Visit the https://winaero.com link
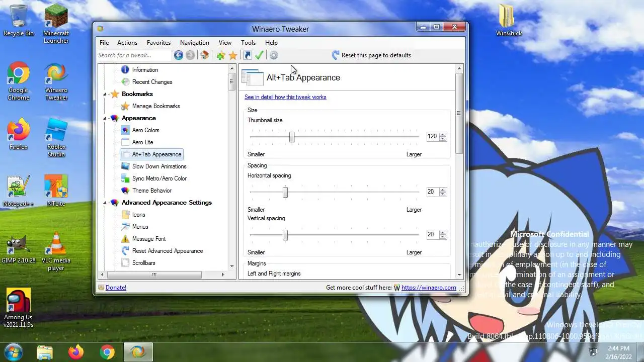This screenshot has width=644, height=362. point(429,288)
